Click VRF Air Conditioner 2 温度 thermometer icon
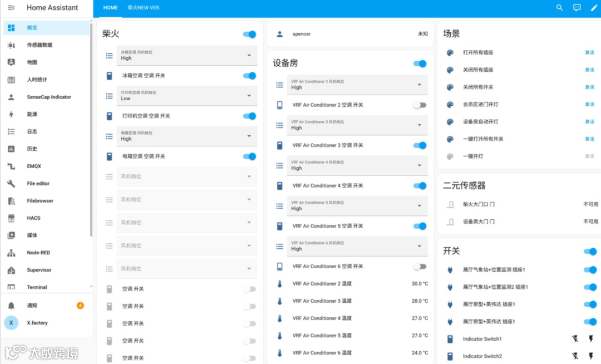 (x=280, y=284)
